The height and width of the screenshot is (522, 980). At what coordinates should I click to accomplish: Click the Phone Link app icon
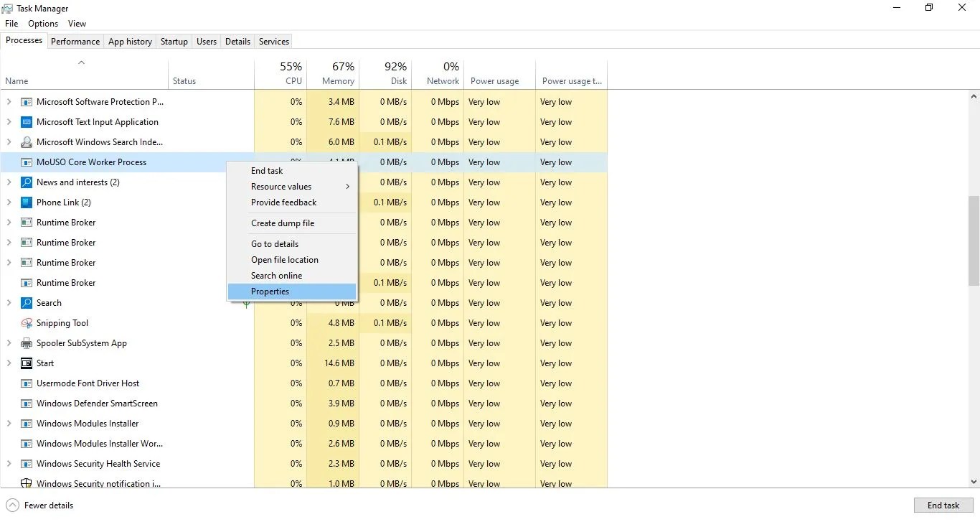pyautogui.click(x=26, y=202)
